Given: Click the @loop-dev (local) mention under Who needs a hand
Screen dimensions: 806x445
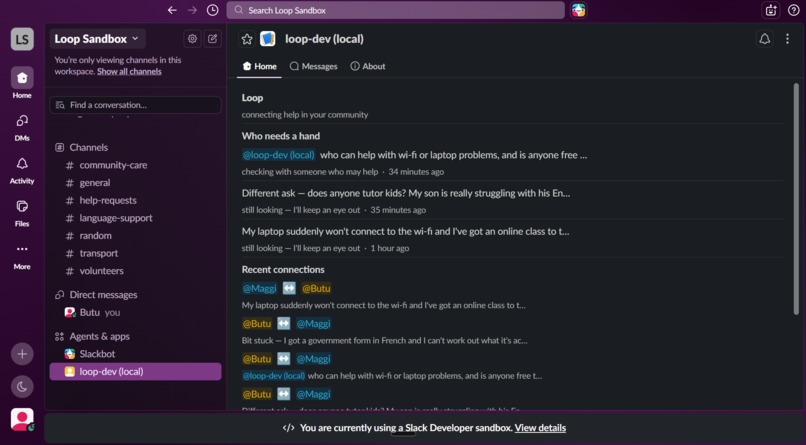Looking at the screenshot, I should point(279,155).
